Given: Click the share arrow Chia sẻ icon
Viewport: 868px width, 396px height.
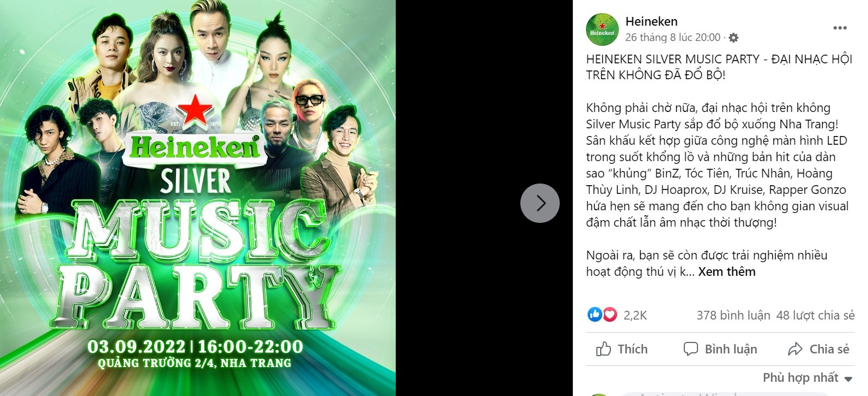Looking at the screenshot, I should coord(795,349).
